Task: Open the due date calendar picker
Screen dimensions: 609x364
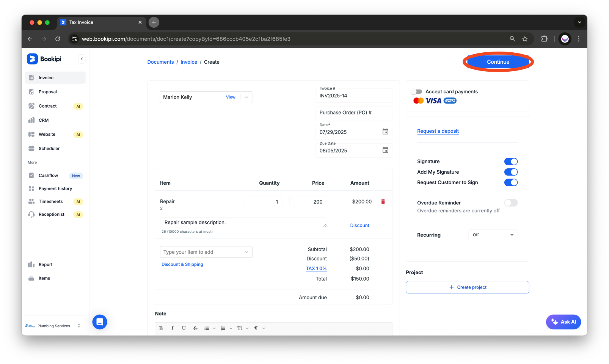Action: click(385, 150)
